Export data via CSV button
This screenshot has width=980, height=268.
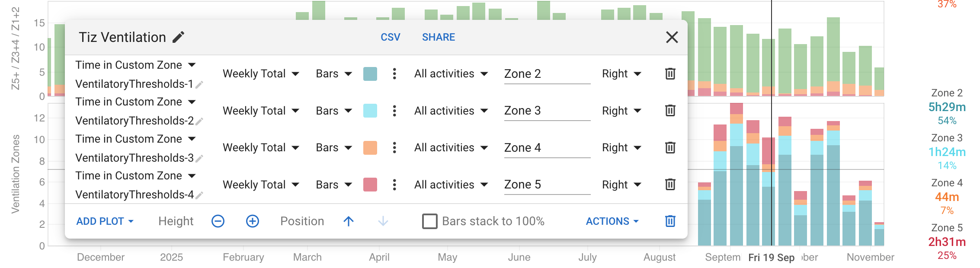pos(390,37)
